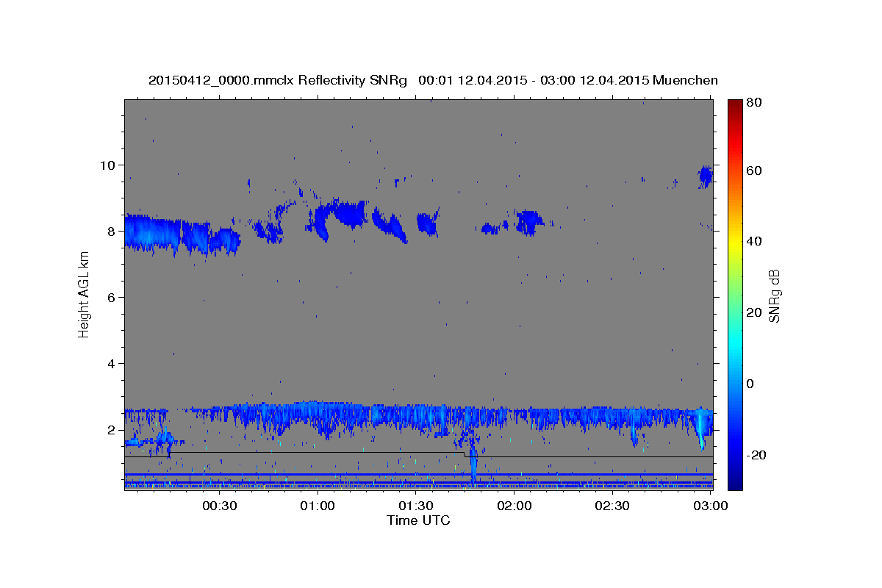
Task: Click the plot title text starting "20150412_0000.mmclx"
Action: 433,79
